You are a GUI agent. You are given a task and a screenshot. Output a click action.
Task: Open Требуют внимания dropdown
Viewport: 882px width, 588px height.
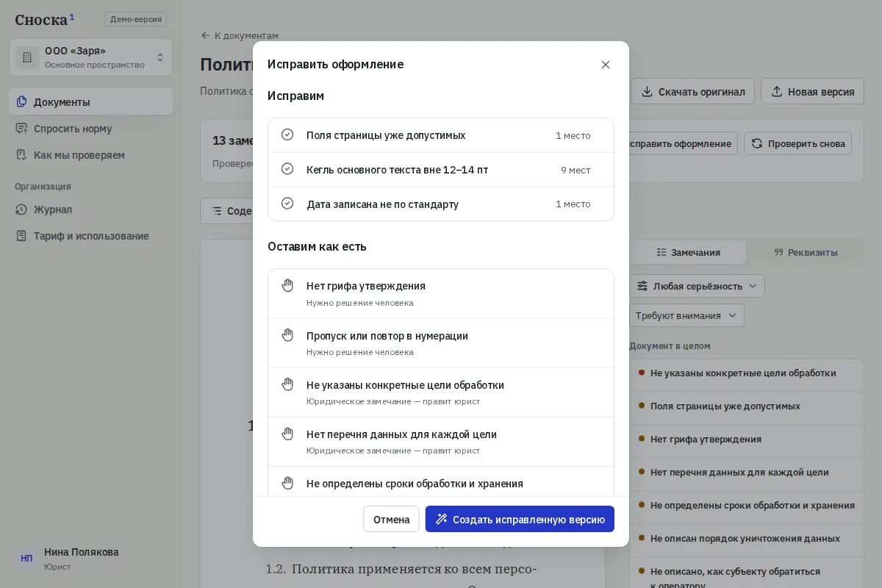coord(686,315)
